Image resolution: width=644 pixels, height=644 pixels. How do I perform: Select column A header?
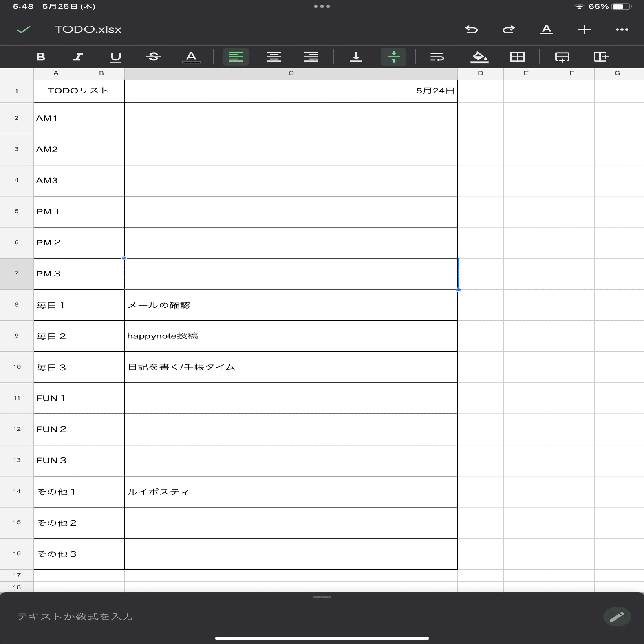[x=56, y=73]
